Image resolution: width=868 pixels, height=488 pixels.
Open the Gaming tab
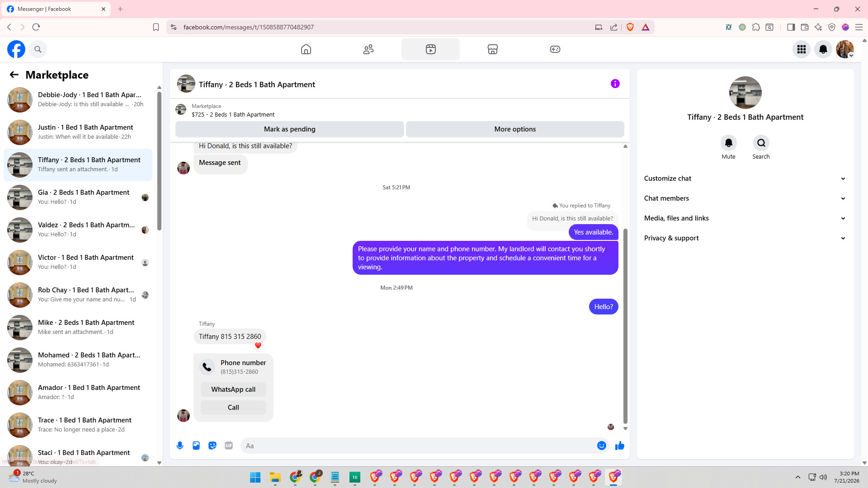click(x=555, y=49)
